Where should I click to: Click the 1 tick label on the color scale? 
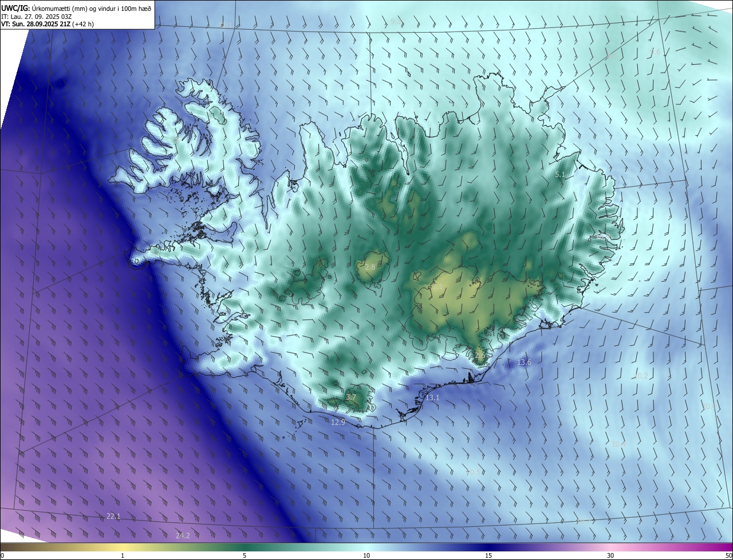123,556
